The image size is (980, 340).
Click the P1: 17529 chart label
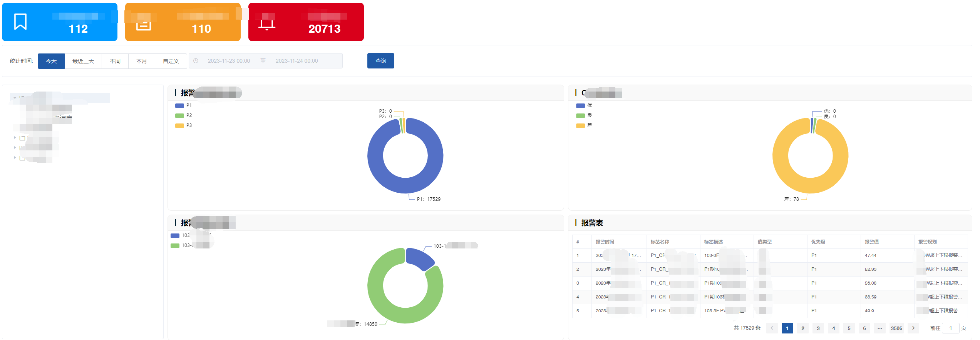coord(429,199)
